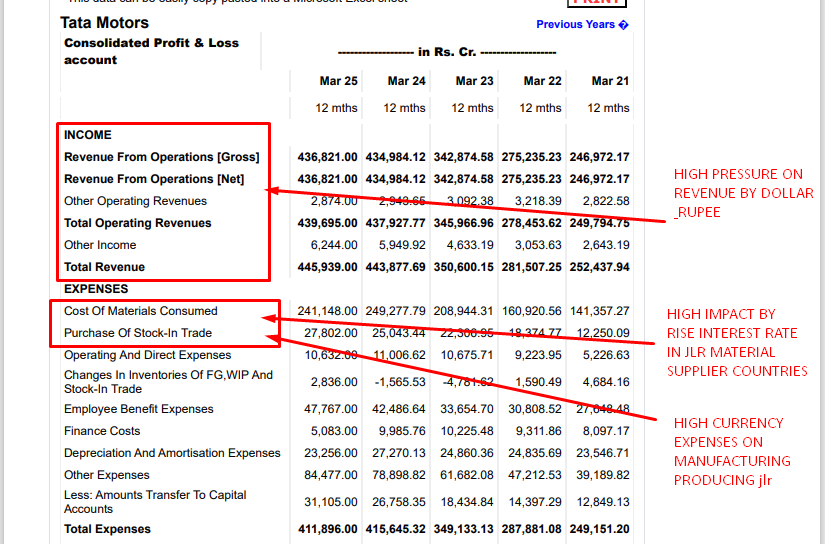Click the Total Expenses row label

point(107,529)
